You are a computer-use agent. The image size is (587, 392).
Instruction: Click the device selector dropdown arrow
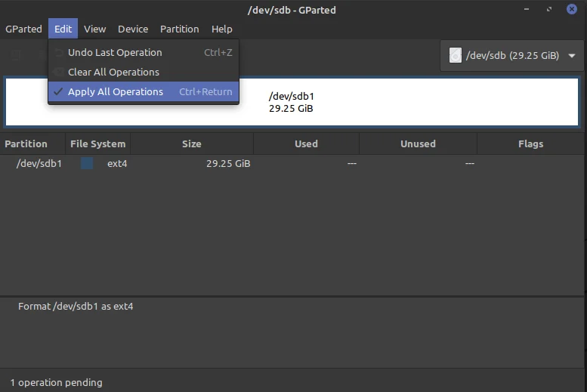(572, 56)
